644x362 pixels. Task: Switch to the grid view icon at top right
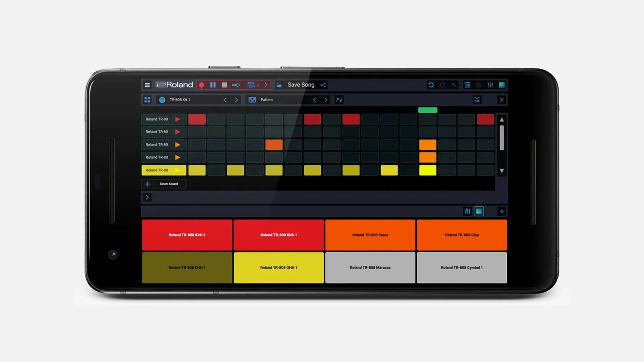(x=502, y=85)
